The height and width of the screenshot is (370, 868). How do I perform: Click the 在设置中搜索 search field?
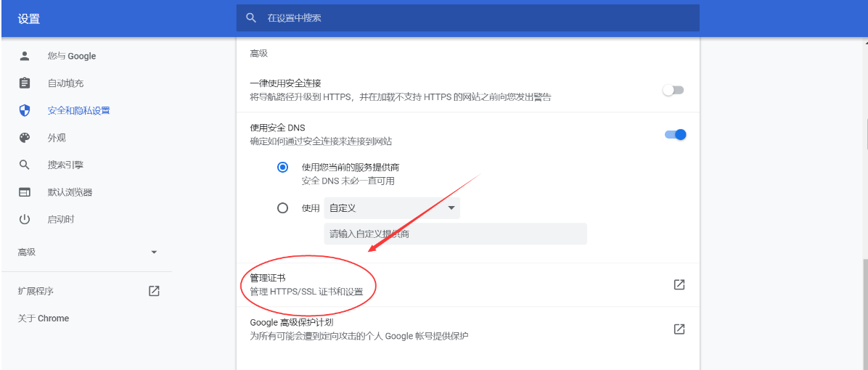[468, 17]
